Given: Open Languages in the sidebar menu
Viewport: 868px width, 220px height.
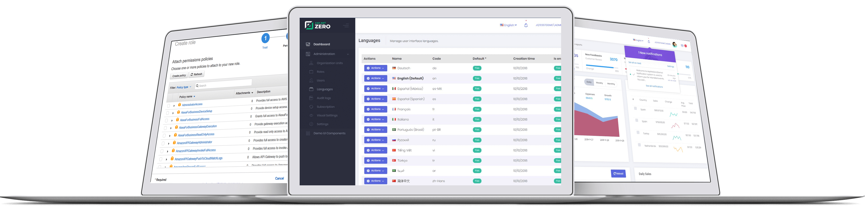Looking at the screenshot, I should 324,89.
